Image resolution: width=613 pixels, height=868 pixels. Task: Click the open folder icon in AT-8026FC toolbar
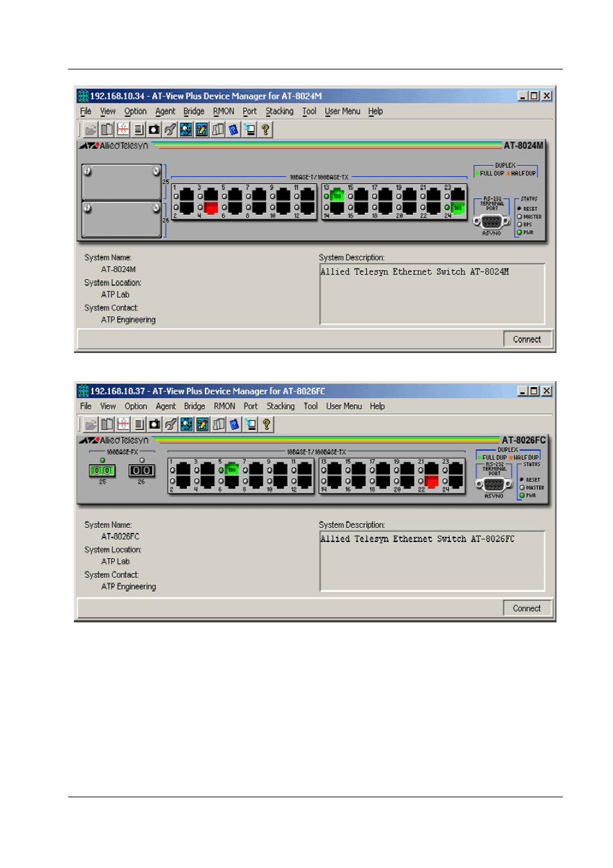[x=91, y=424]
